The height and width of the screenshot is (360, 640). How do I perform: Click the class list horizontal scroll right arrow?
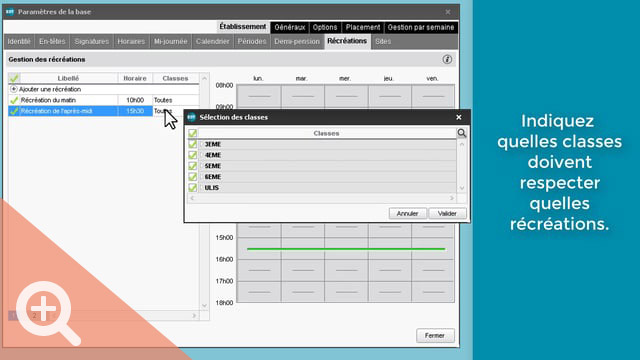(x=452, y=198)
